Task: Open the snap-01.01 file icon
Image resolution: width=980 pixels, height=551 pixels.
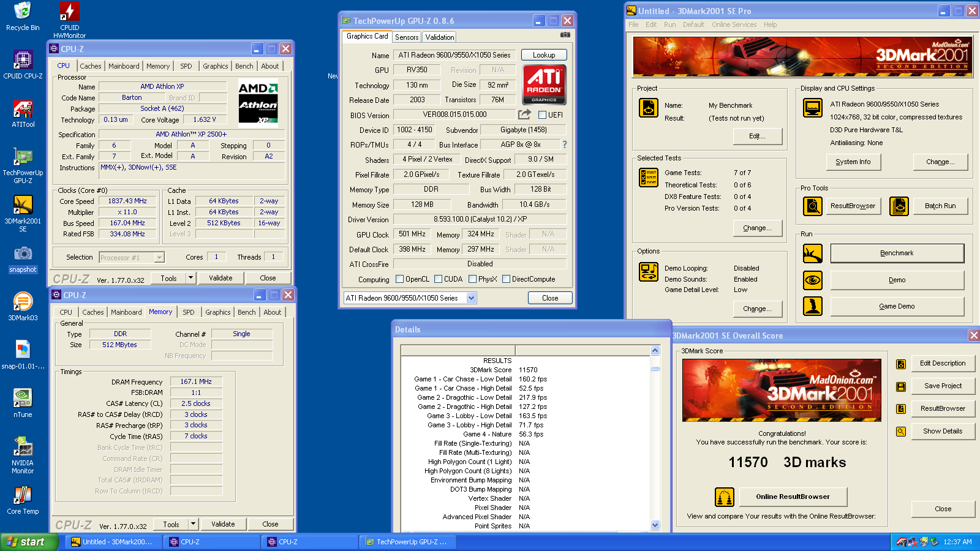Action: 23,354
